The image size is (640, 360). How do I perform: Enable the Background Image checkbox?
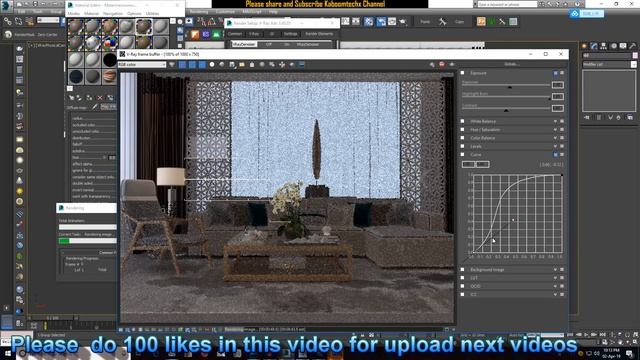pos(462,269)
